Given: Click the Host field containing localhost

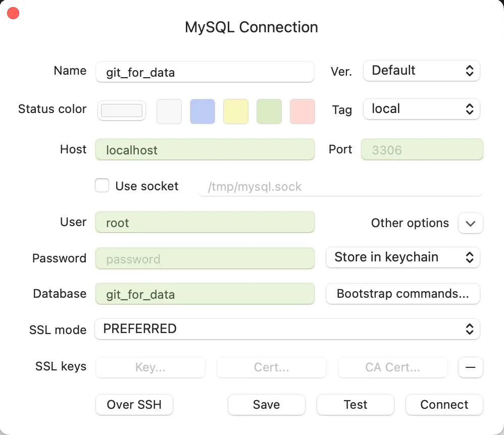Looking at the screenshot, I should coord(205,149).
